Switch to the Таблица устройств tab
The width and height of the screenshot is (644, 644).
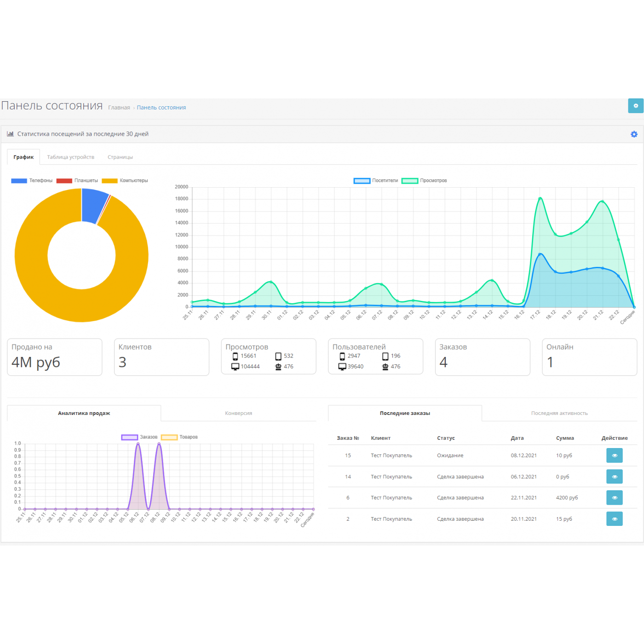(x=70, y=157)
